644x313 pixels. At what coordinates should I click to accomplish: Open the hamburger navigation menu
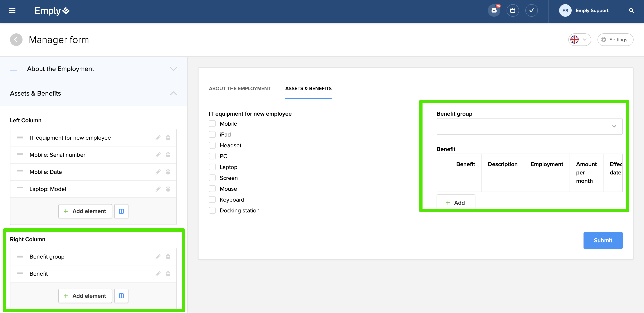[12, 10]
